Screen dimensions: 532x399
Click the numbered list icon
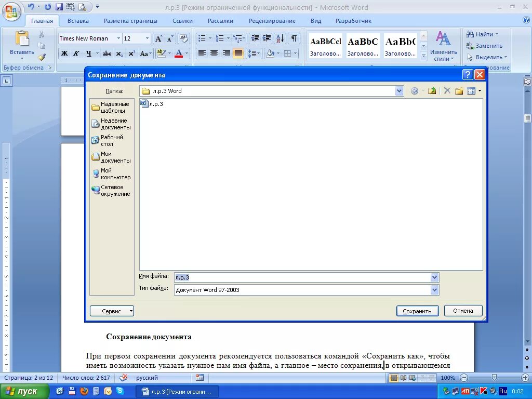click(x=220, y=38)
